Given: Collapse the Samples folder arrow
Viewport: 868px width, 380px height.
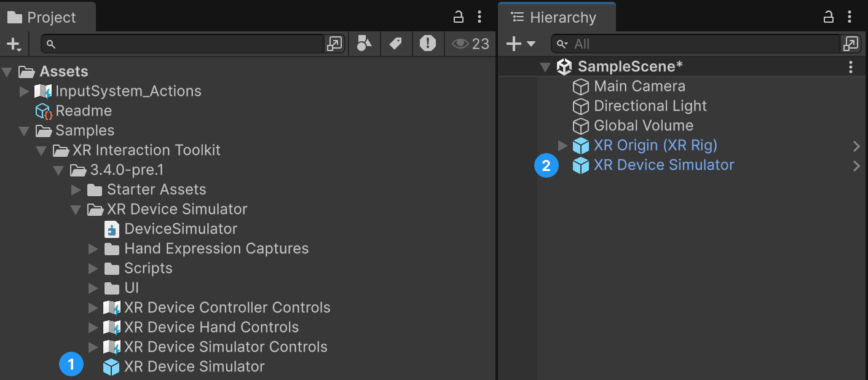Looking at the screenshot, I should (25, 131).
